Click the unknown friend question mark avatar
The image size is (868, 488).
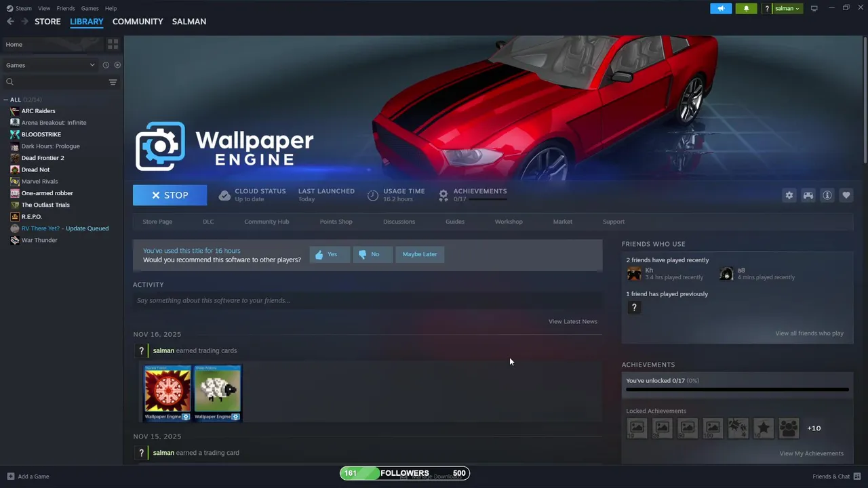634,308
